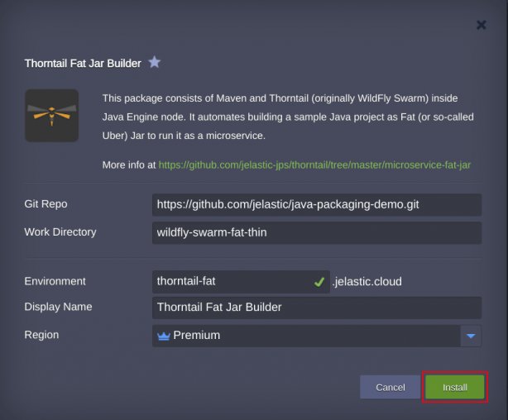Image resolution: width=508 pixels, height=420 pixels.
Task: Click the Git Repo label
Action: tap(46, 204)
